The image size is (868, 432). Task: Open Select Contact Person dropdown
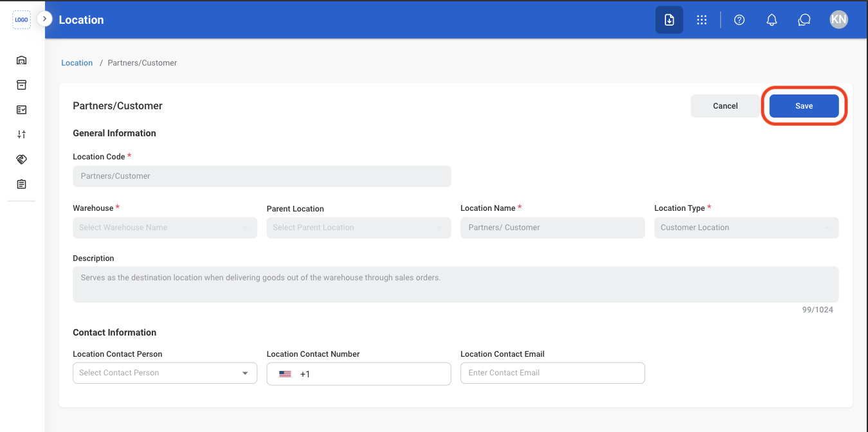coord(165,373)
